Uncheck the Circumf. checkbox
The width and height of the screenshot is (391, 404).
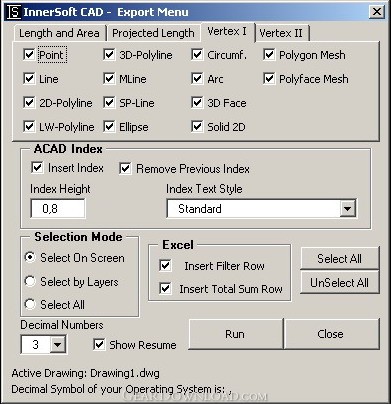[197, 54]
